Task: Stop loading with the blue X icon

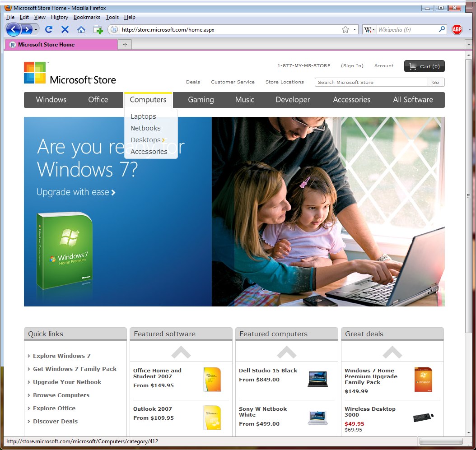Action: 65,29
